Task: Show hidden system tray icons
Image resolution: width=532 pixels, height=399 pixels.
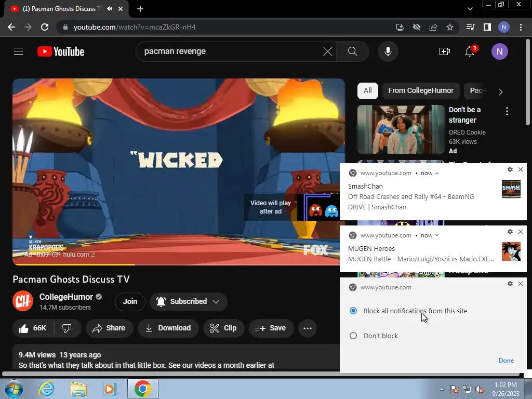Action: (x=442, y=389)
